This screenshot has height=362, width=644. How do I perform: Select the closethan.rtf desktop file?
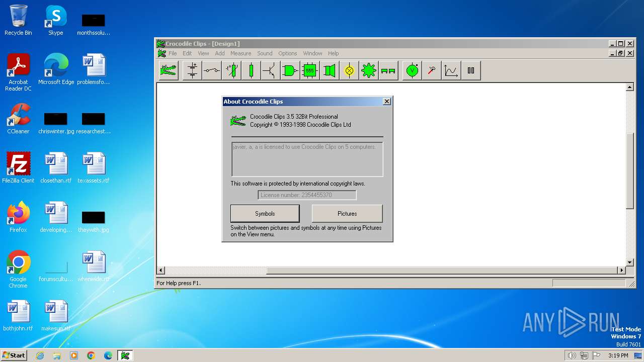click(x=56, y=168)
